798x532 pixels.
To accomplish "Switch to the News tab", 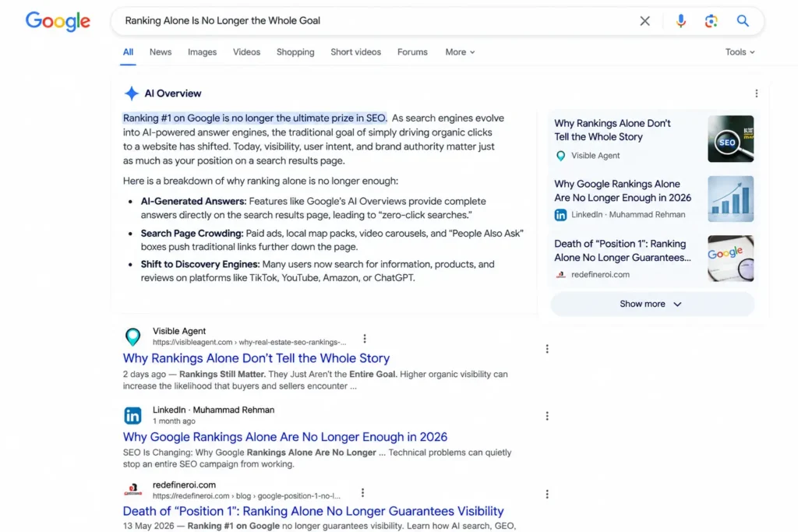I will pos(161,52).
